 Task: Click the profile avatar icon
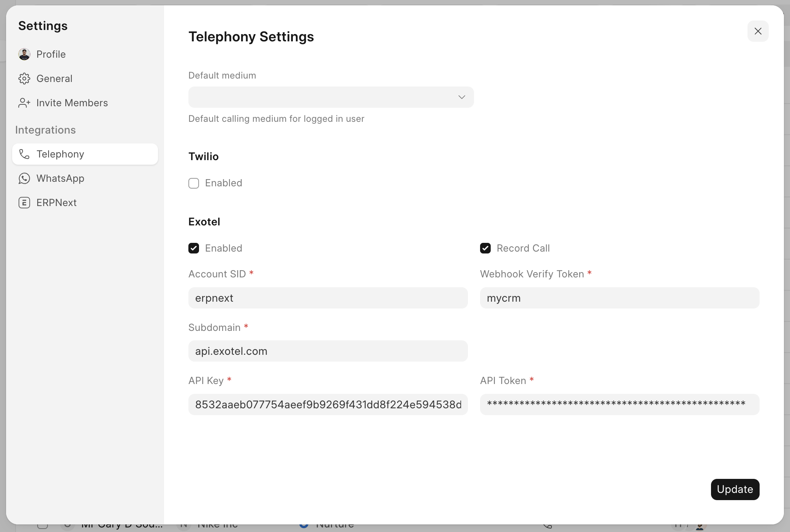coord(24,54)
